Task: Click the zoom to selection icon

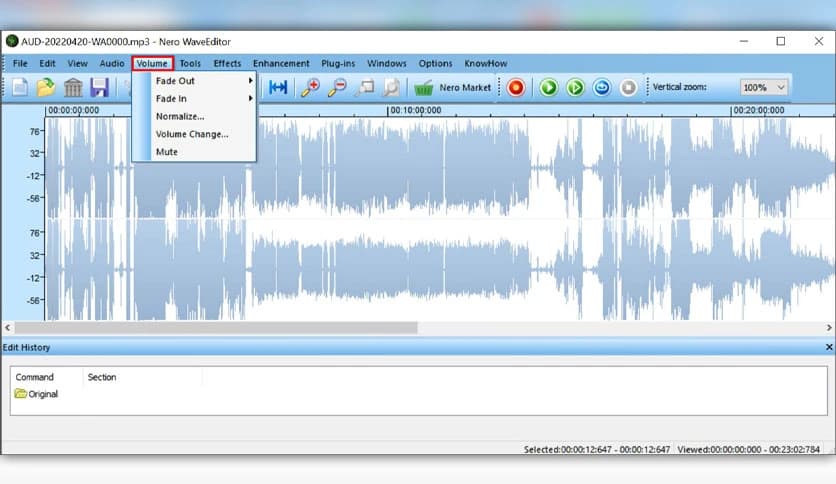Action: pyautogui.click(x=365, y=87)
